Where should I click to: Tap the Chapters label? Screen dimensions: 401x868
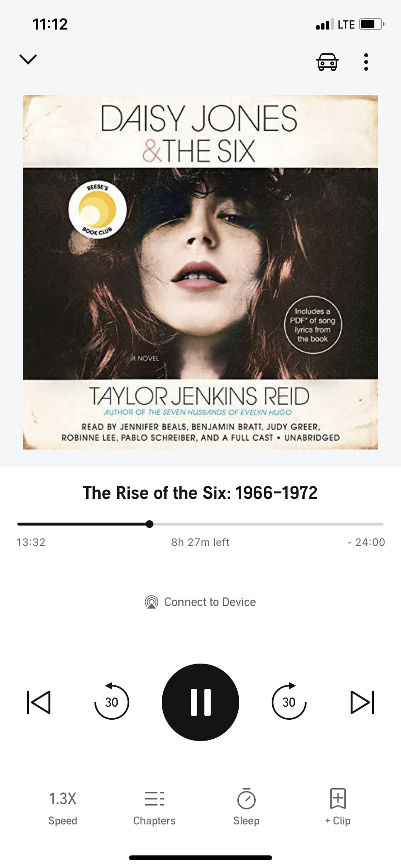click(x=154, y=821)
